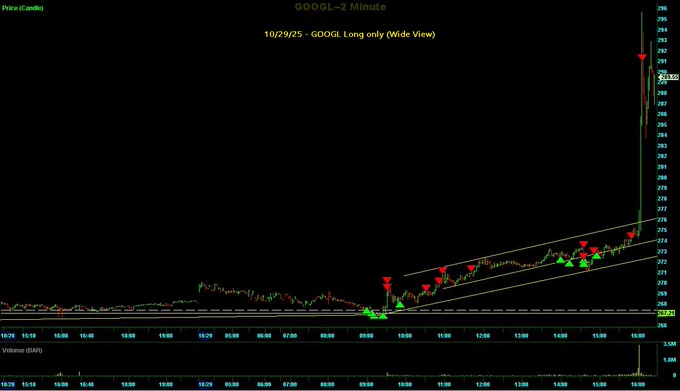Select the green up-triangle marker at 14:00
The height and width of the screenshot is (391, 680).
click(560, 260)
